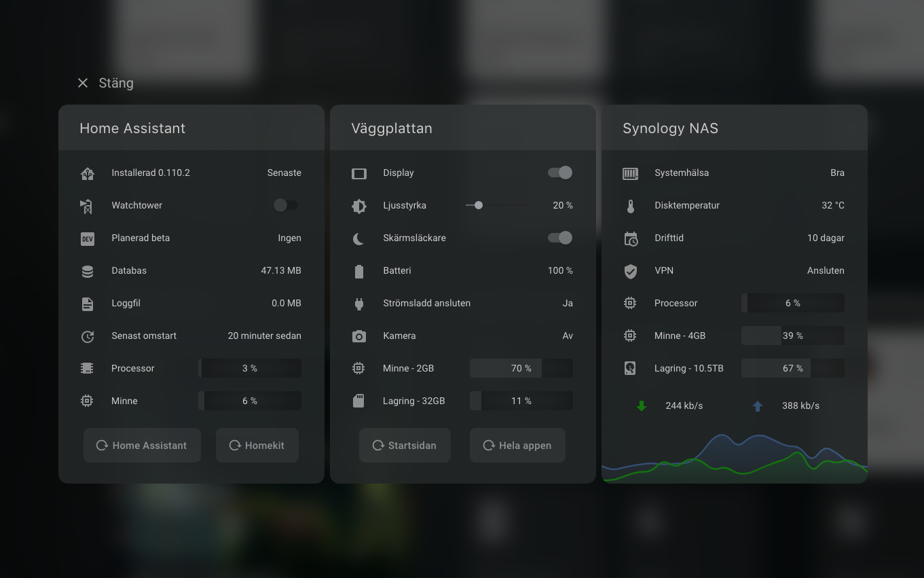Viewport: 924px width, 578px height.
Task: Click the VPN shield icon
Action: click(x=630, y=271)
